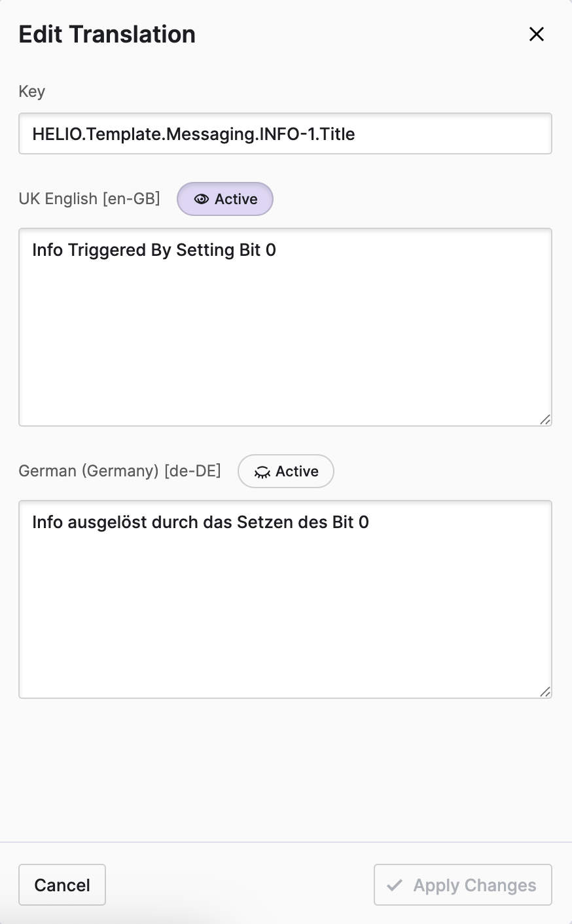Click the UK English textarea resize handle
This screenshot has height=924, width=572.
[545, 419]
